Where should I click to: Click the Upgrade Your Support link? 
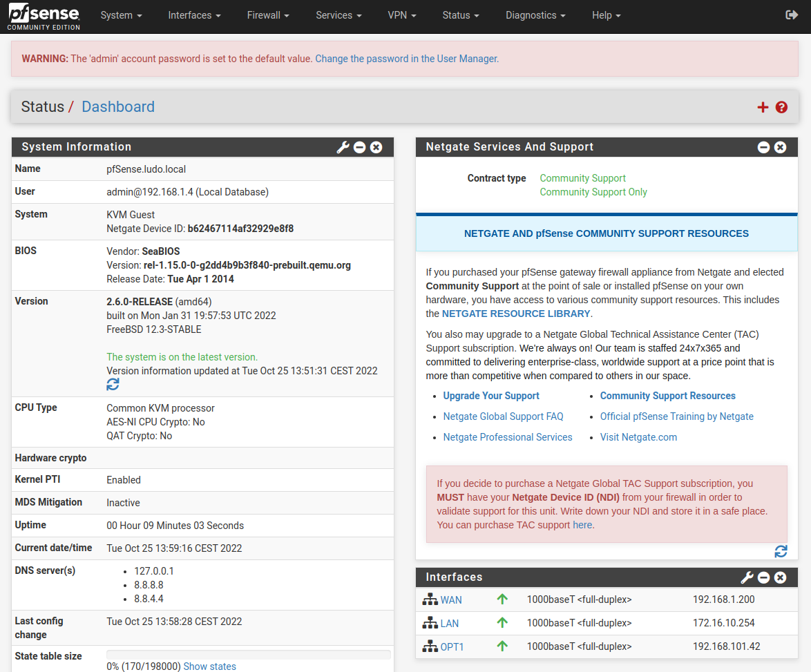coord(491,396)
